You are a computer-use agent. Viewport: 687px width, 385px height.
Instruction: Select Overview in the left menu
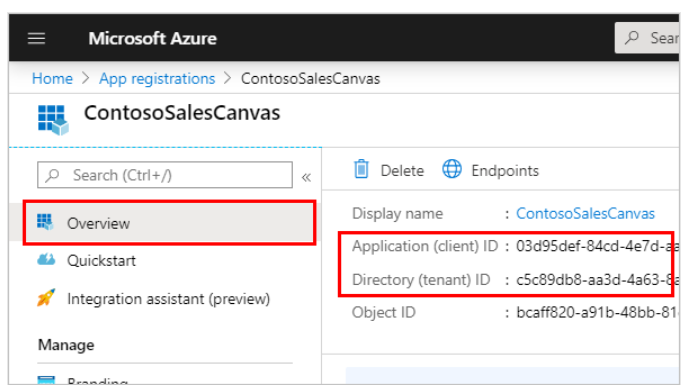tap(170, 223)
